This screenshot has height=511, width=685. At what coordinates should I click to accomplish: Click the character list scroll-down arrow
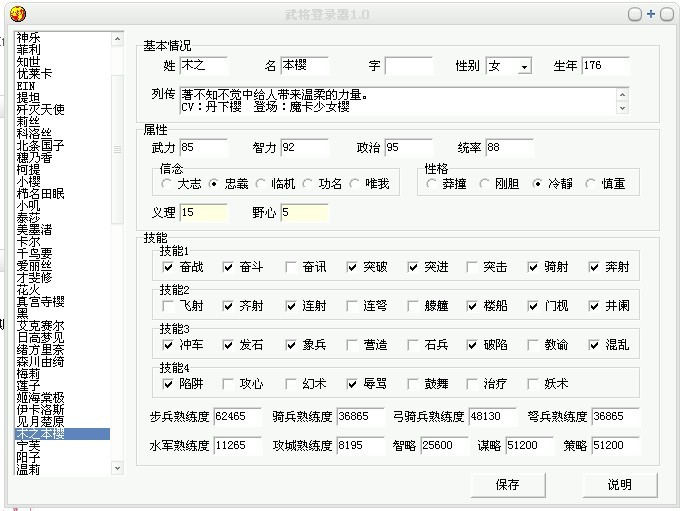tap(118, 467)
